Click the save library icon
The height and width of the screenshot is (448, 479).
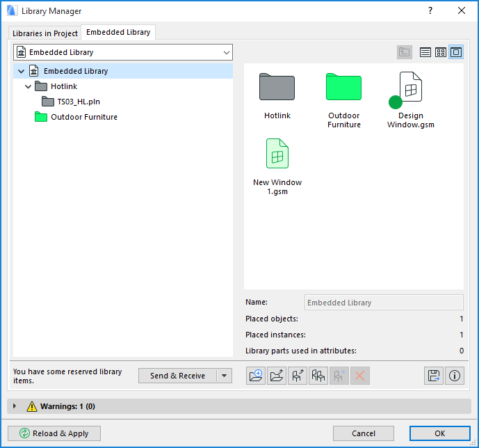[x=434, y=376]
